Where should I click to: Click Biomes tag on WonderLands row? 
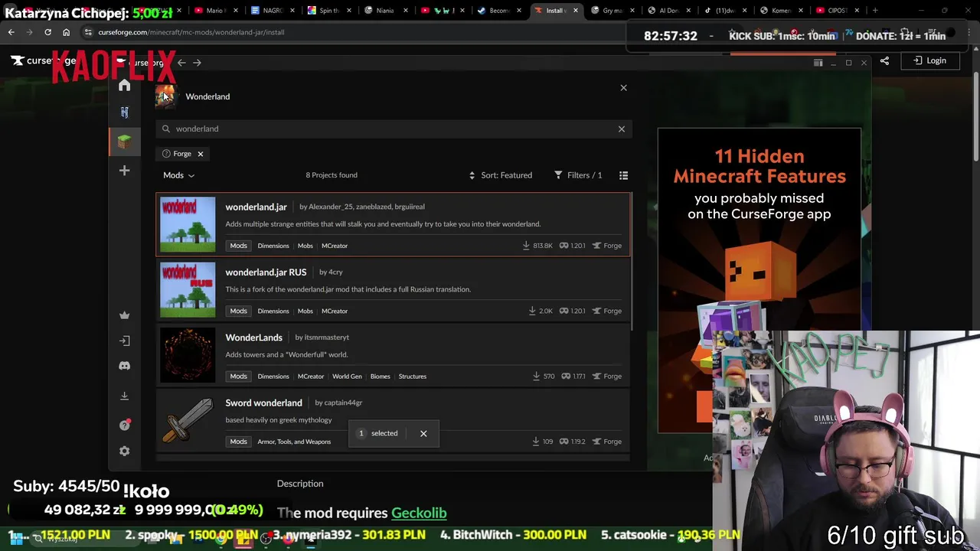click(380, 377)
